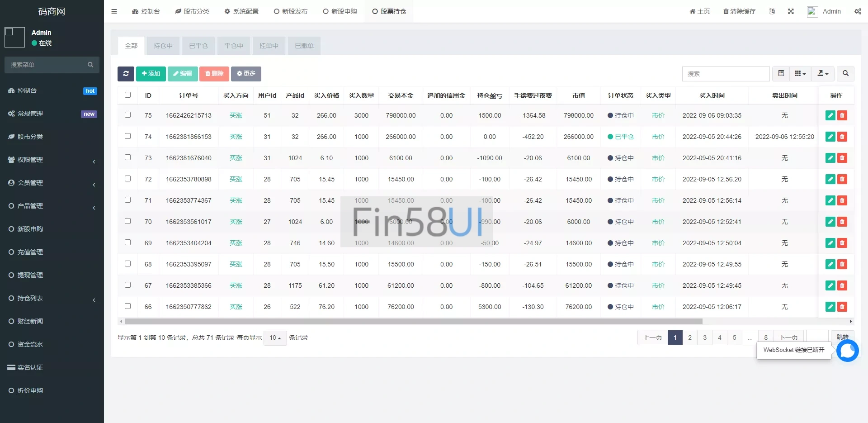Open the blue chat bubble widget
Viewport: 868px width, 423px height.
[x=847, y=351]
